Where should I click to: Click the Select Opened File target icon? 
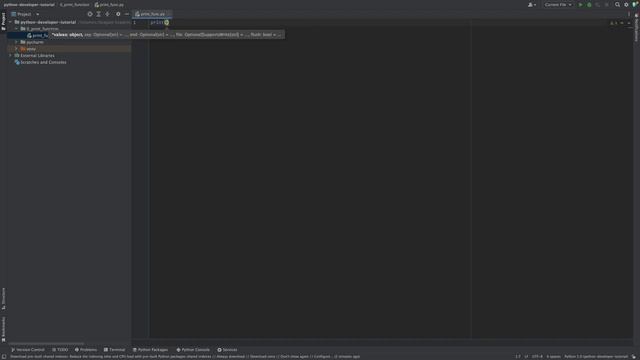click(90, 14)
